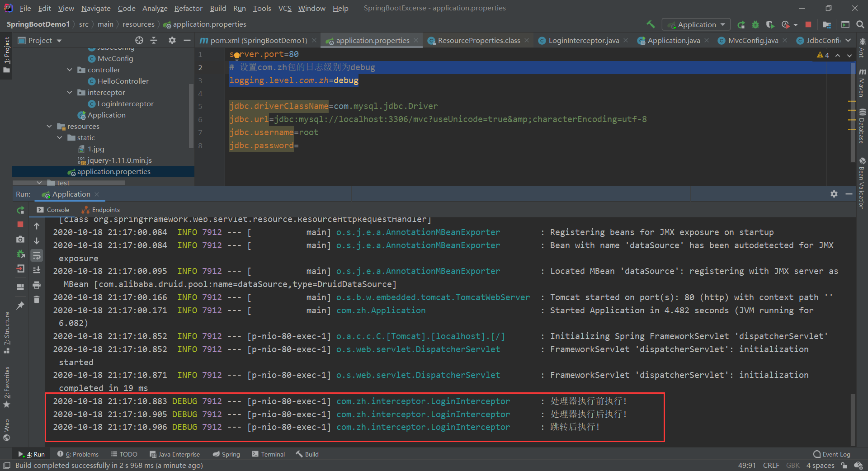Open the Terminal tool window
This screenshot has width=868, height=471.
pyautogui.click(x=269, y=454)
